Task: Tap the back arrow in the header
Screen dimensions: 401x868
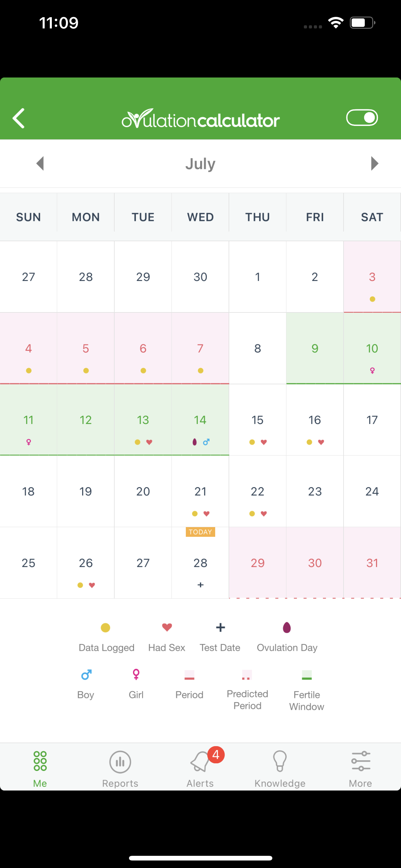Action: [x=19, y=118]
